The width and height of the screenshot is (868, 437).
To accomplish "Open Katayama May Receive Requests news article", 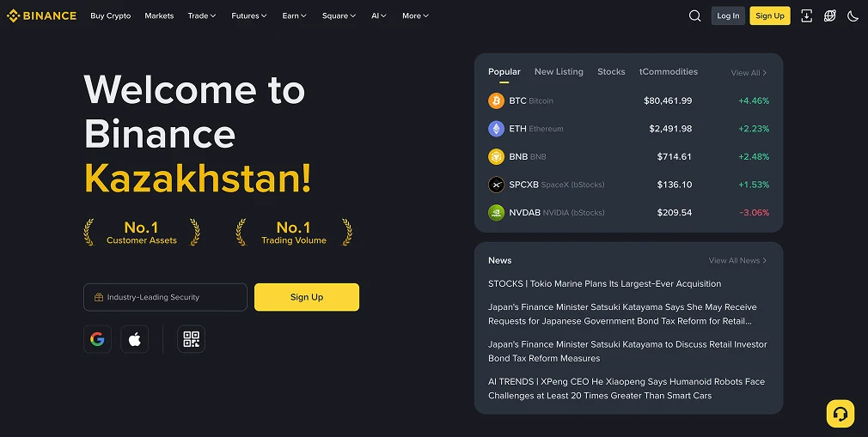I will (622, 313).
